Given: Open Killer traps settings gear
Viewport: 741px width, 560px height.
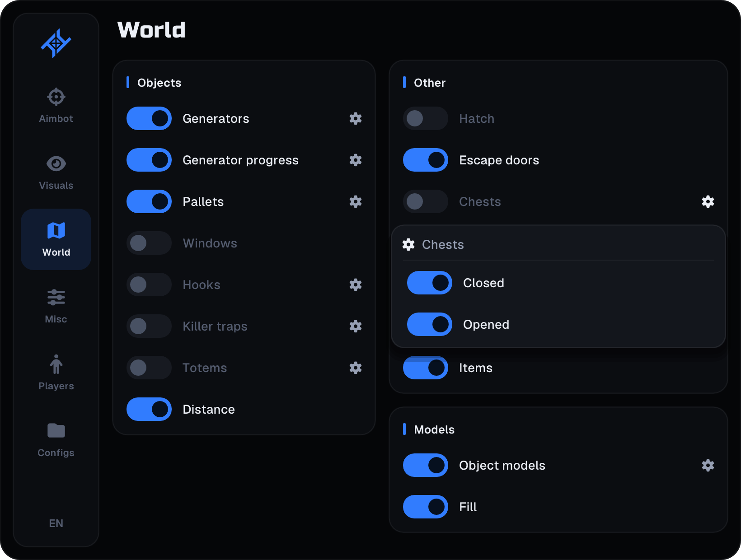Looking at the screenshot, I should coord(356,326).
